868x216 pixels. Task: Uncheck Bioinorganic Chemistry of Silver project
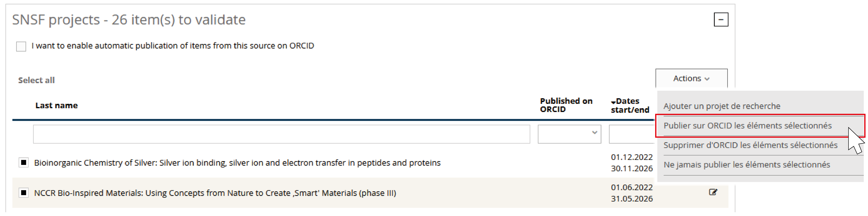click(24, 163)
